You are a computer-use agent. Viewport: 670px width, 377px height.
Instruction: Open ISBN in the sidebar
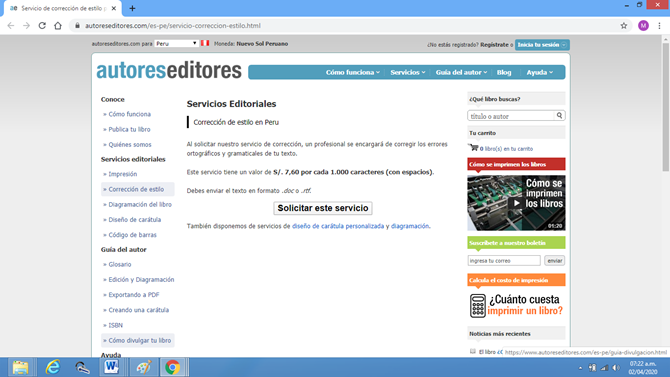(x=115, y=325)
